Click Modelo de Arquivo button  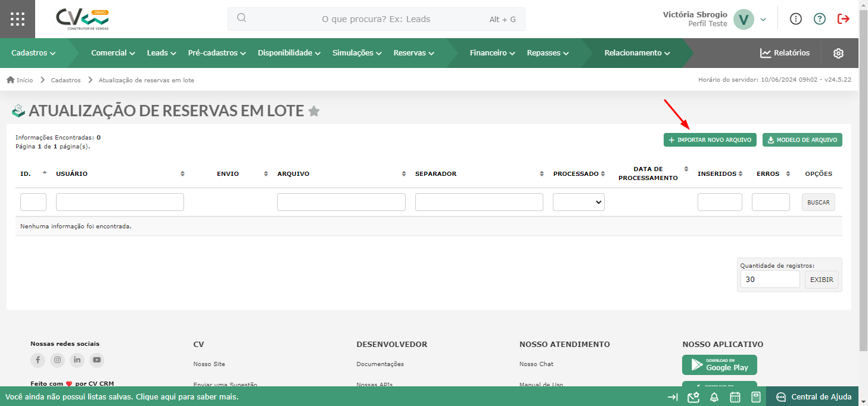point(802,140)
